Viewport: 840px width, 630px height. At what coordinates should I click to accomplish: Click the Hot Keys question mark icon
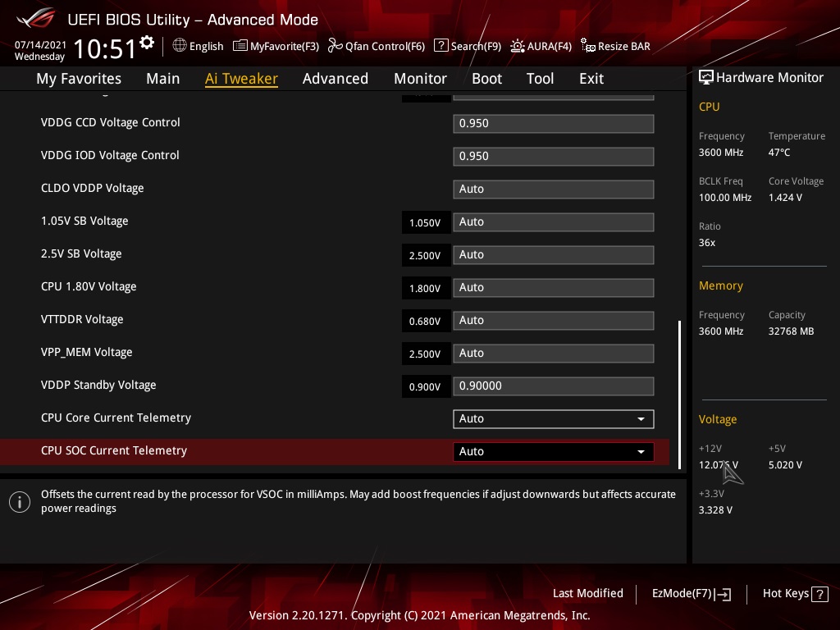click(x=819, y=594)
